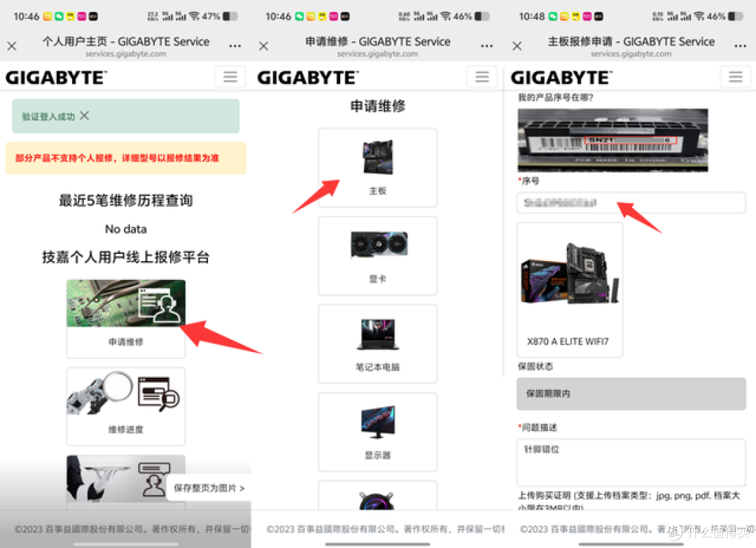756x548 pixels.
Task: Dismiss the 验证登入成功 notification
Action: point(85,115)
